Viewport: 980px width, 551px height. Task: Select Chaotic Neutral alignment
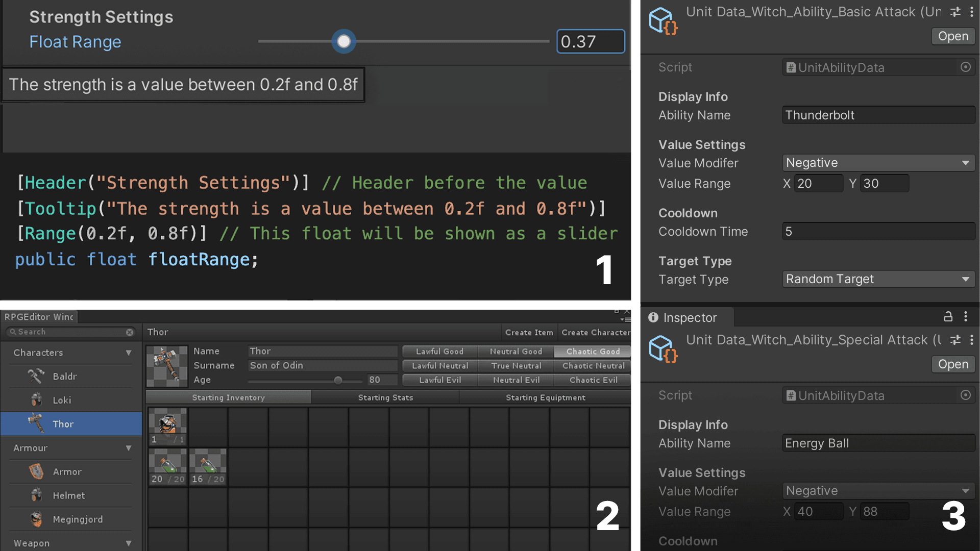tap(593, 366)
